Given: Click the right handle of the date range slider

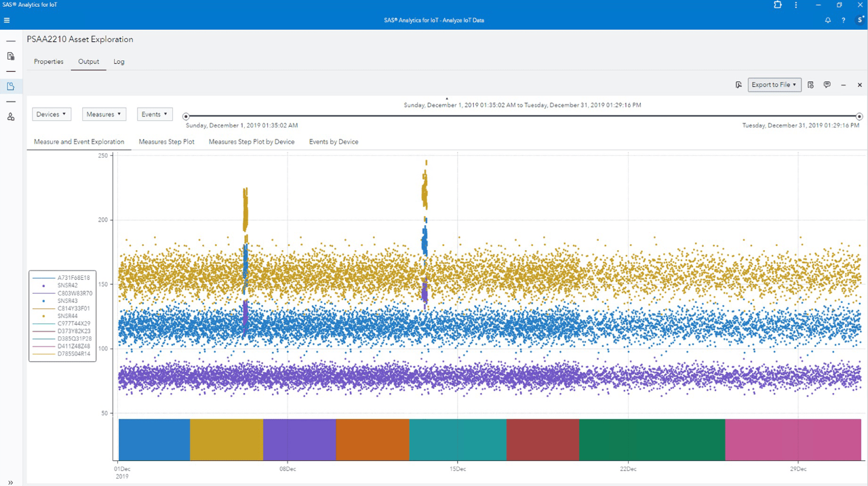Looking at the screenshot, I should point(859,115).
